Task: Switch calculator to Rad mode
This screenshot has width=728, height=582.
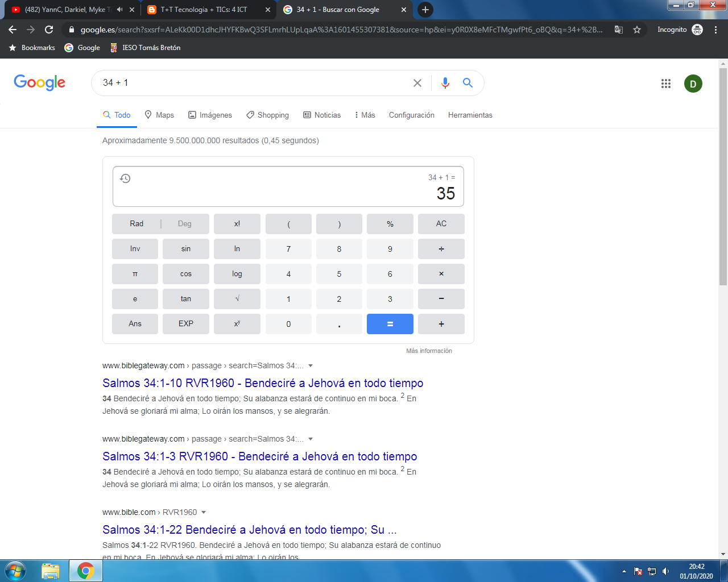Action: (x=136, y=224)
